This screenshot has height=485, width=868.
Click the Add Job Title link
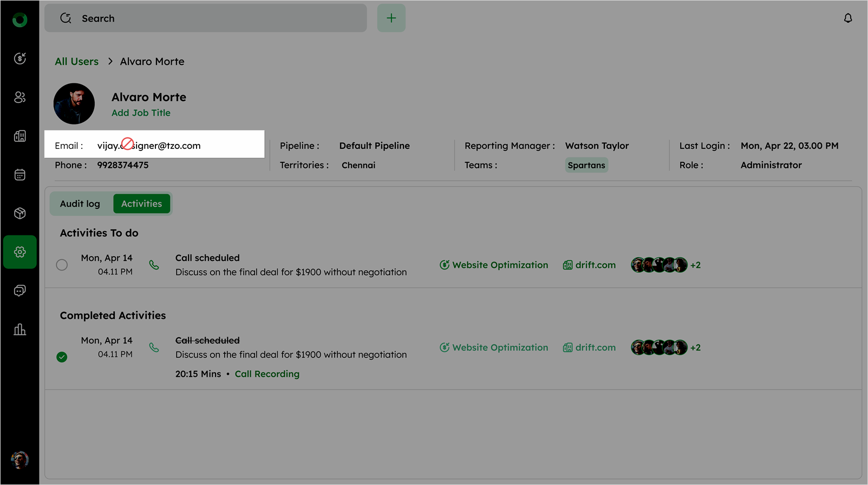coord(141,113)
